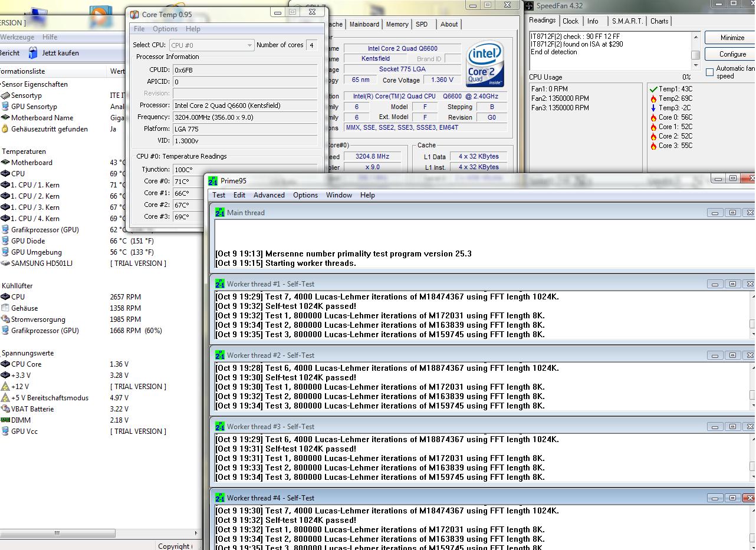The width and height of the screenshot is (756, 550).
Task: Enable Automatic fan speed checkbox in SpeedFan
Action: click(710, 72)
